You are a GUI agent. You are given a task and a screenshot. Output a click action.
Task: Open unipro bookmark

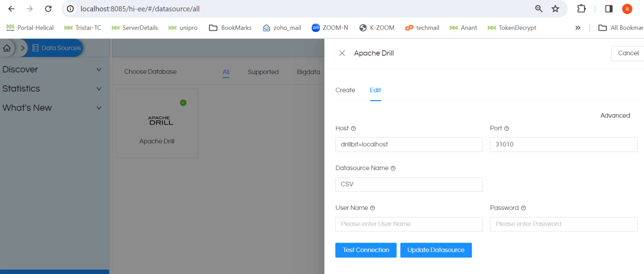pos(183,28)
